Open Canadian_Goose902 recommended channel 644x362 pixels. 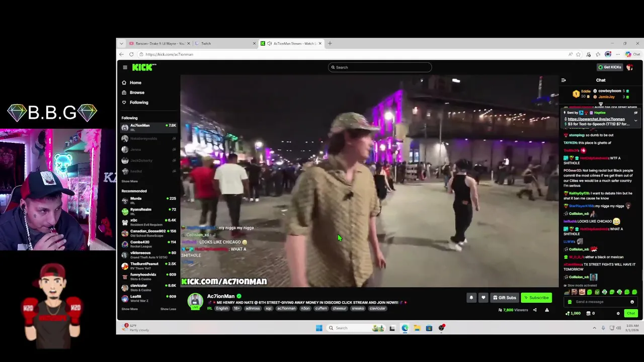click(148, 233)
